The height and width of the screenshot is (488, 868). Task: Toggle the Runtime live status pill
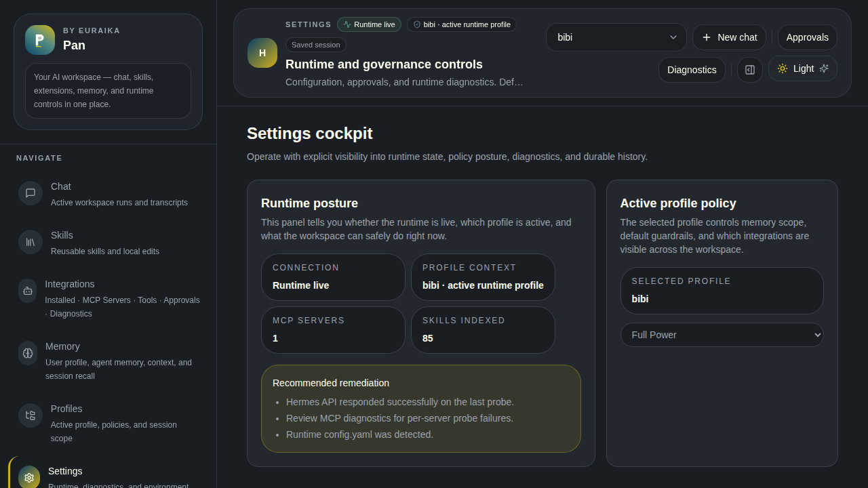click(369, 24)
